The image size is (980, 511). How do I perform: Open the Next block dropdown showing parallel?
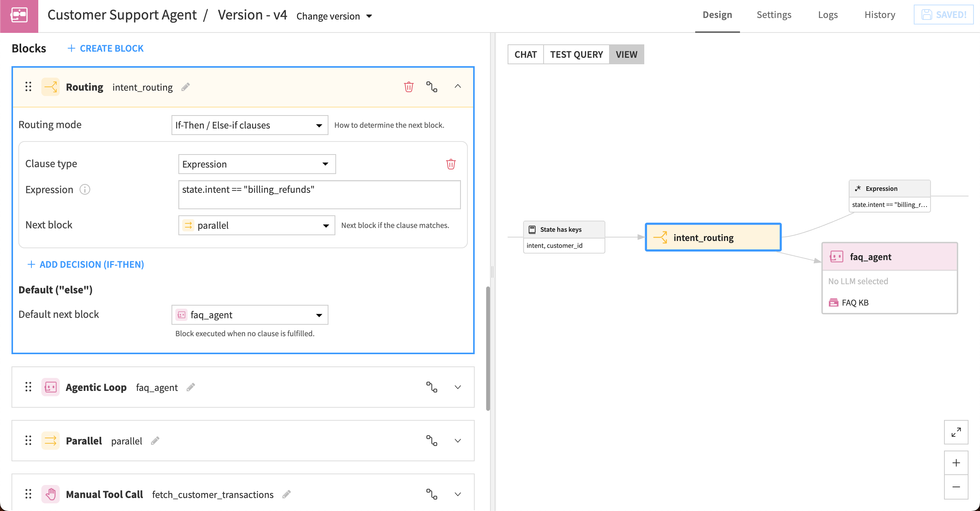point(256,225)
